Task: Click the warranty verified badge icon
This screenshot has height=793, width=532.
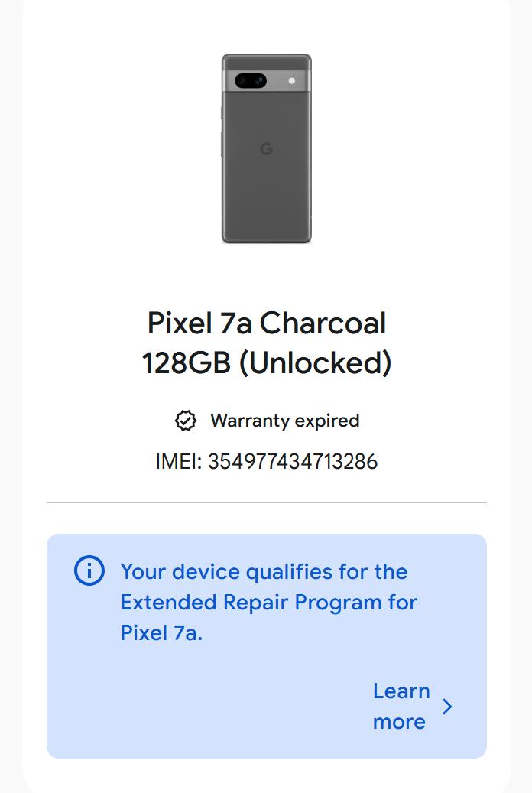Action: pyautogui.click(x=185, y=421)
